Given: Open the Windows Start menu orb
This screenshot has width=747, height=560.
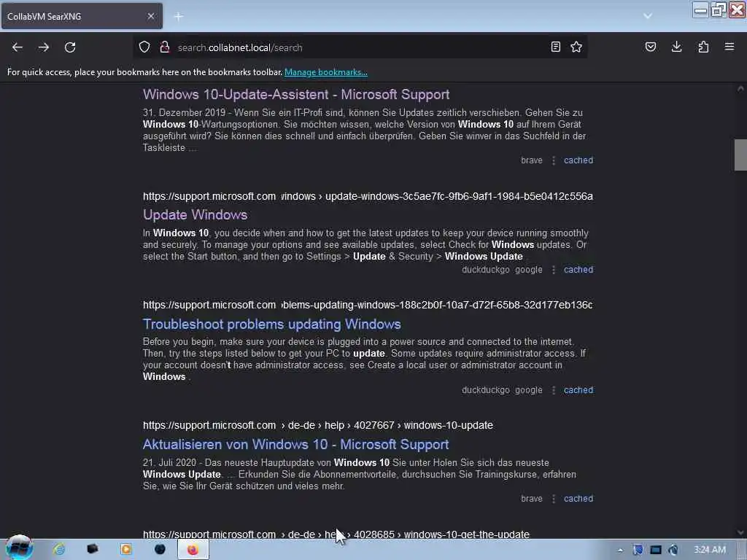Looking at the screenshot, I should coord(19,548).
